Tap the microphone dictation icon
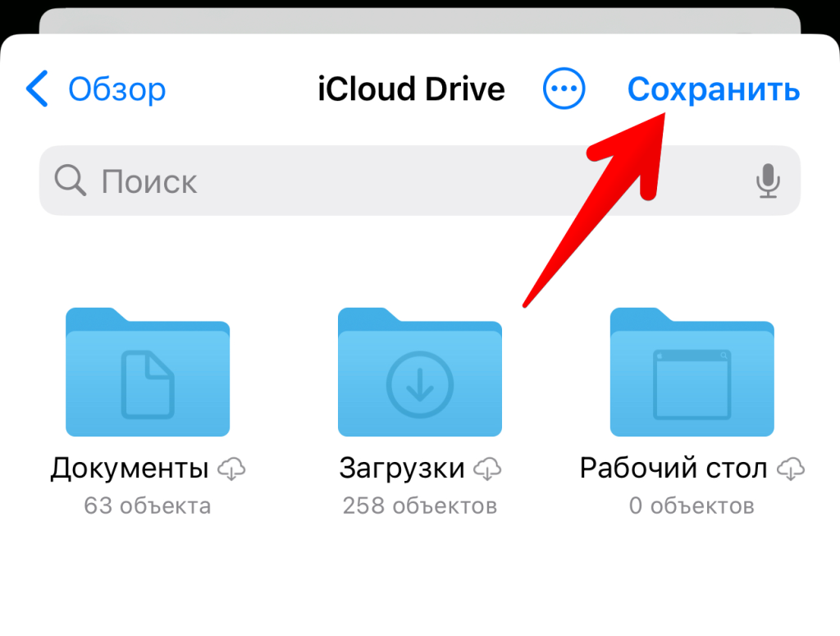This screenshot has width=840, height=636. (768, 181)
